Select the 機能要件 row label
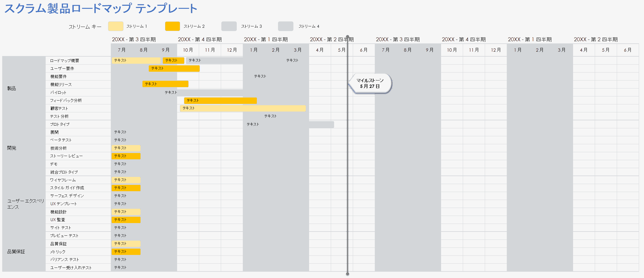This screenshot has width=644, height=278. point(58,76)
